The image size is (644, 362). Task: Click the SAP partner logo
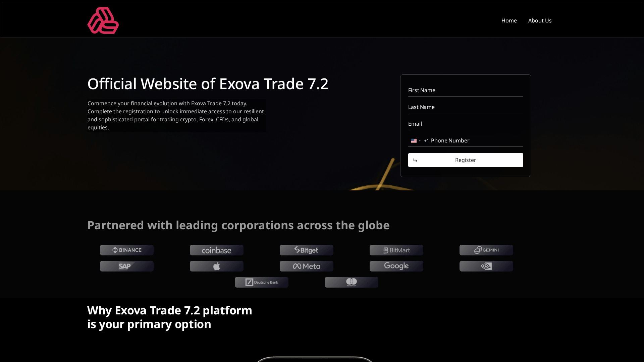[x=126, y=266]
